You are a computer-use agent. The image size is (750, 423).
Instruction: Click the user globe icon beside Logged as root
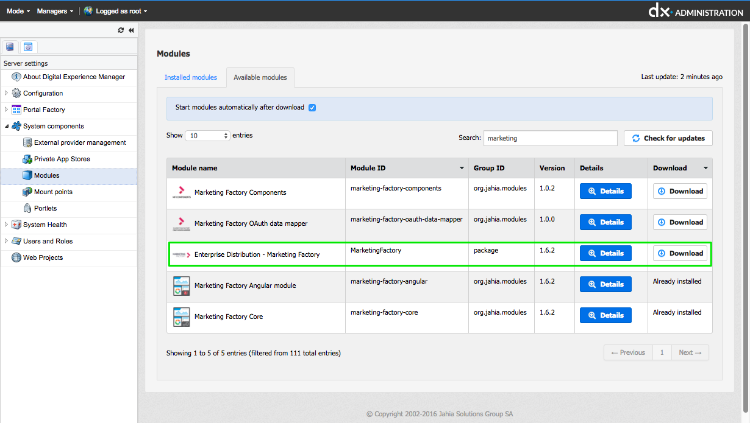(x=88, y=11)
